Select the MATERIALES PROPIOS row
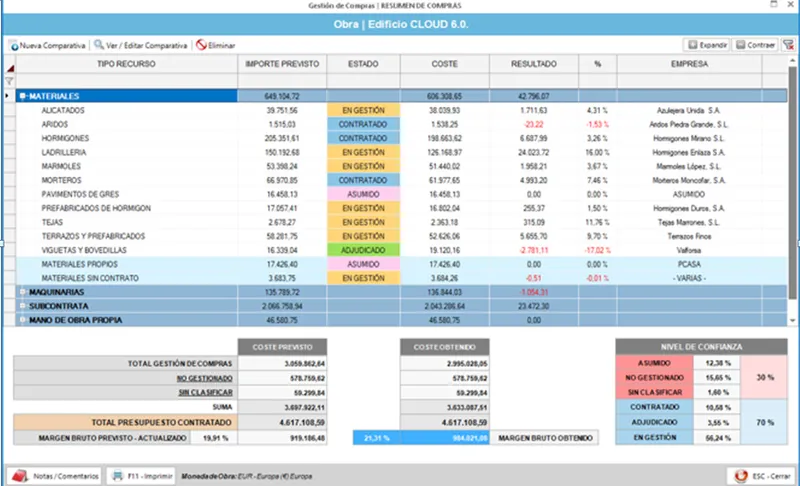800x486 pixels. coord(401,264)
